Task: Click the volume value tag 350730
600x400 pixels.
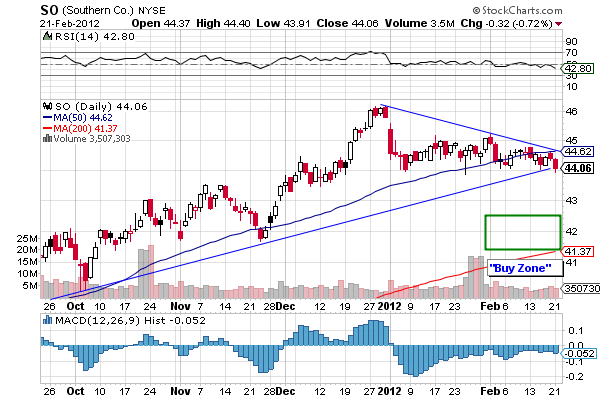Action: pyautogui.click(x=580, y=288)
